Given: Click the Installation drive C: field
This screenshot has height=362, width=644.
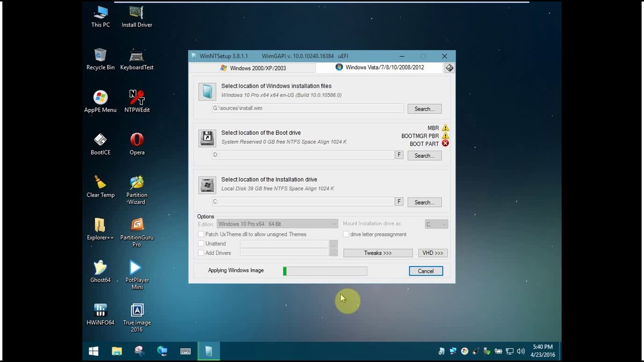Looking at the screenshot, I should 303,202.
